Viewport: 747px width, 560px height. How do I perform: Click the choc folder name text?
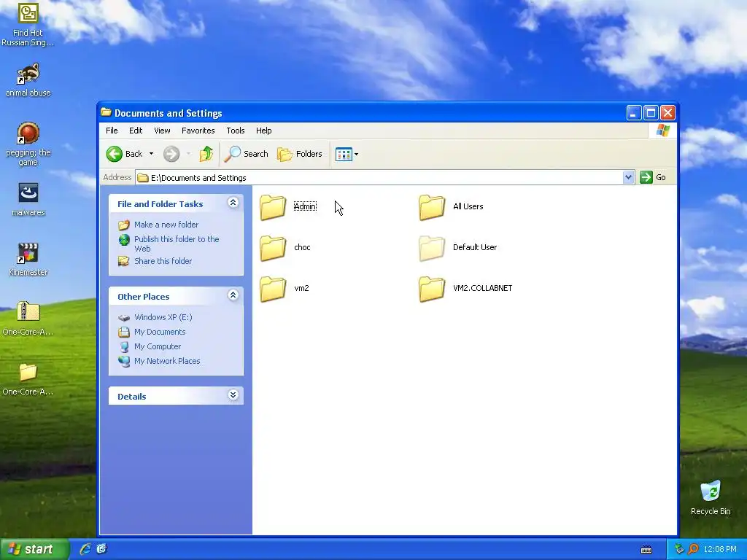coord(302,247)
